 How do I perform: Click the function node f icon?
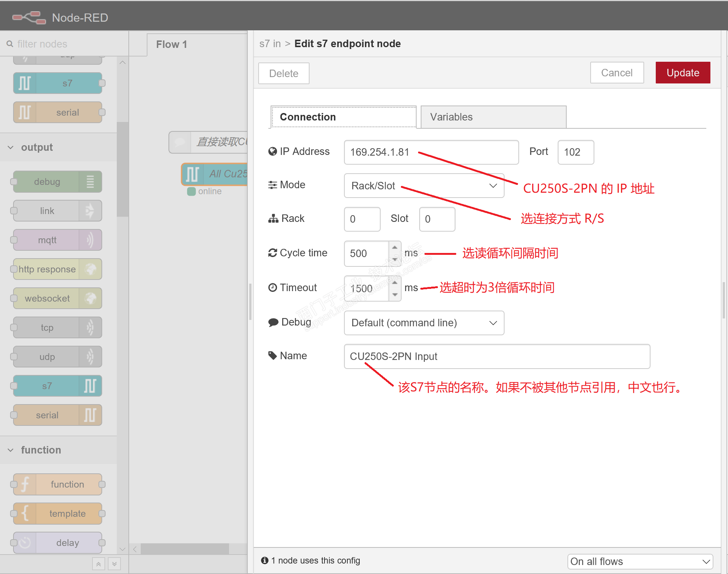[x=25, y=485]
